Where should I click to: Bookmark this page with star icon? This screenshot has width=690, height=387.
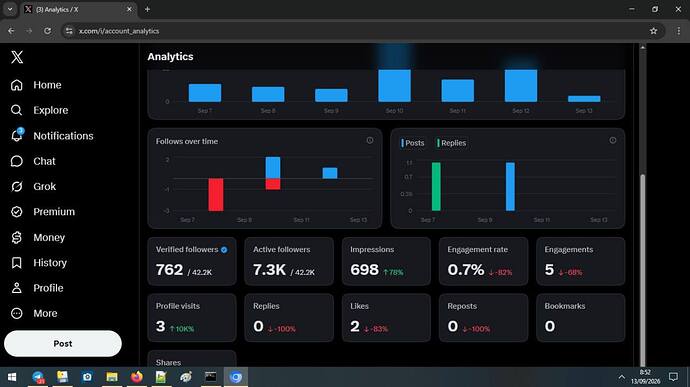(653, 31)
